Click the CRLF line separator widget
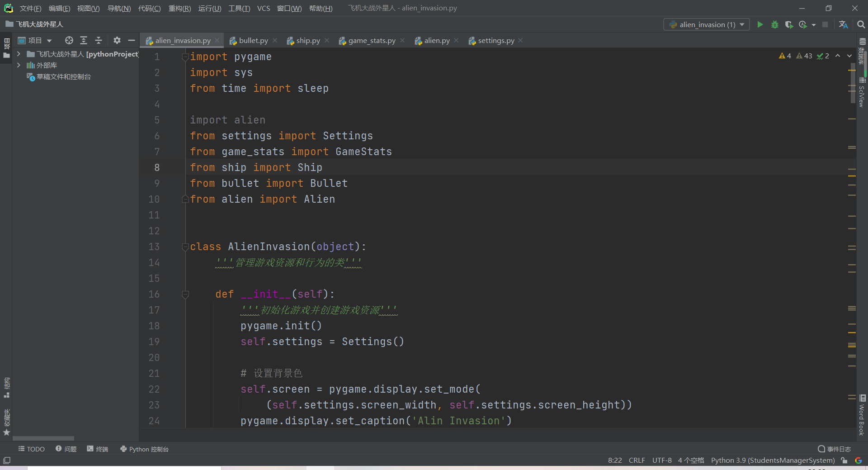 click(637, 460)
